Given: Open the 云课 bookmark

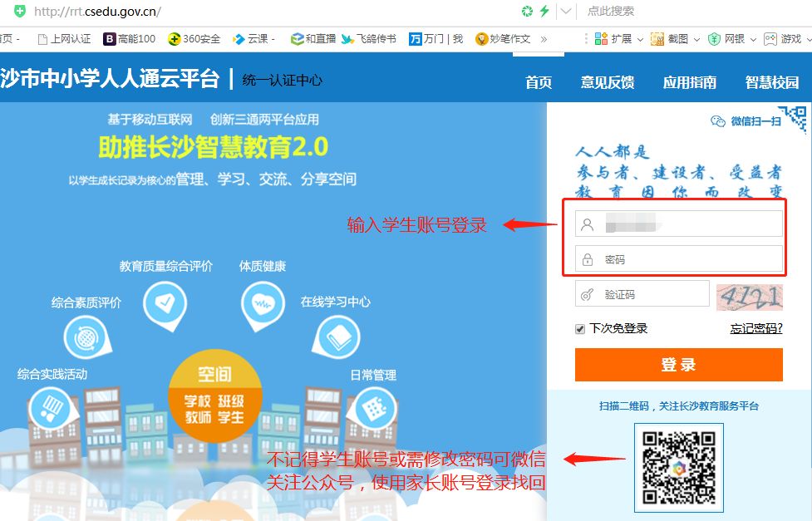Looking at the screenshot, I should click(253, 39).
